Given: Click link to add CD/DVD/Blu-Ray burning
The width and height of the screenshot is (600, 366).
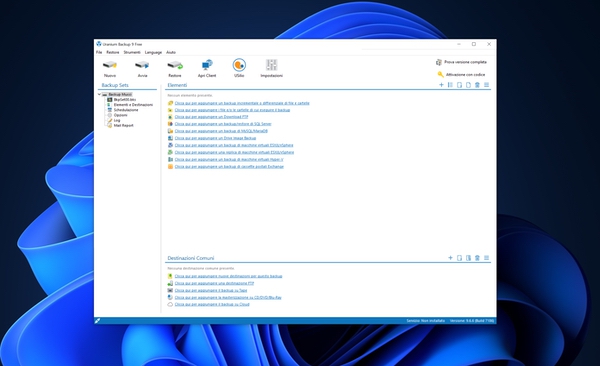Looking at the screenshot, I should point(228,297).
